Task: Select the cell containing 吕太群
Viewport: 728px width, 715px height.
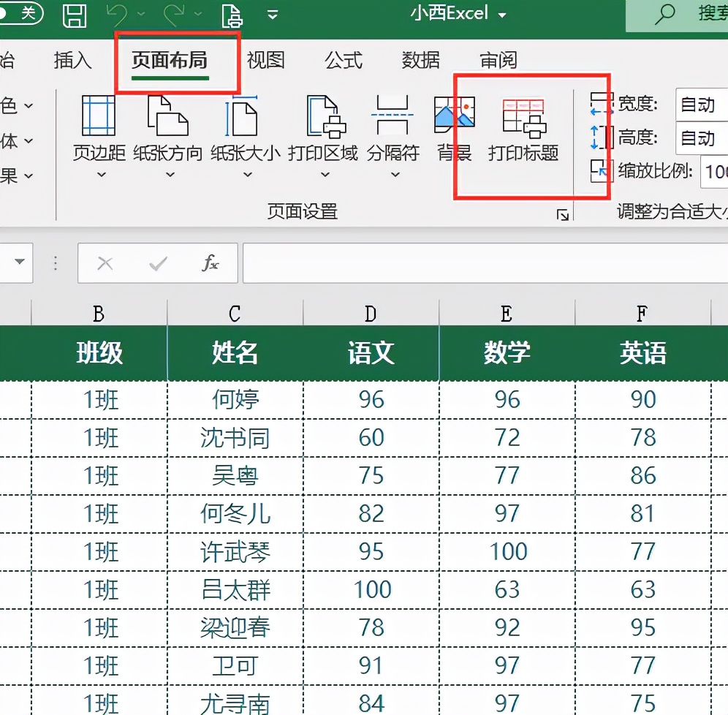Action: click(235, 590)
